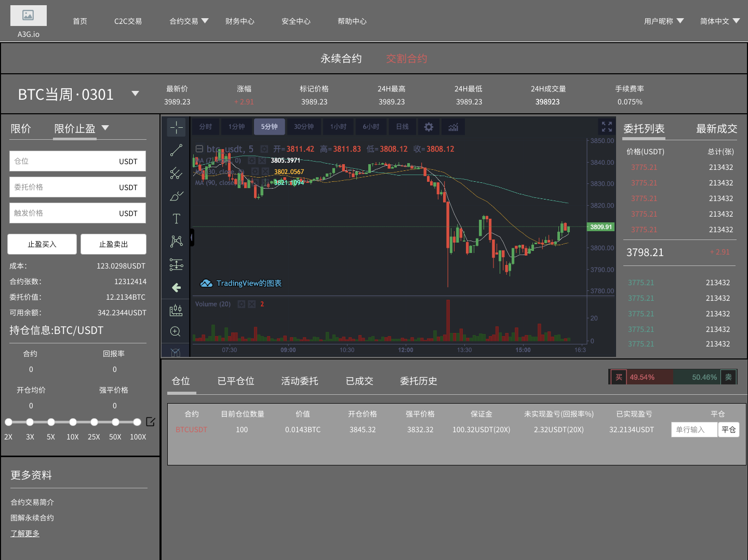
Task: Set chart interval to 1小时
Action: [x=338, y=127]
